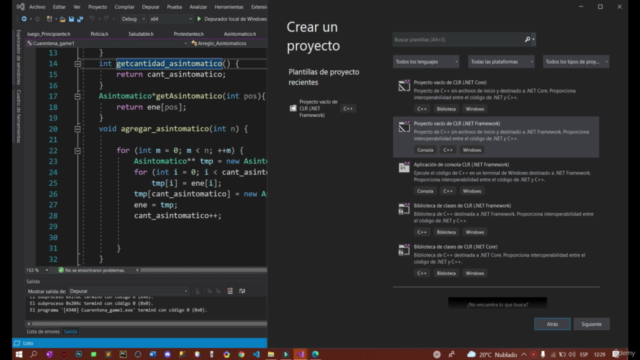Click the search magnifier in template search
The width and height of the screenshot is (640, 360).
(527, 40)
